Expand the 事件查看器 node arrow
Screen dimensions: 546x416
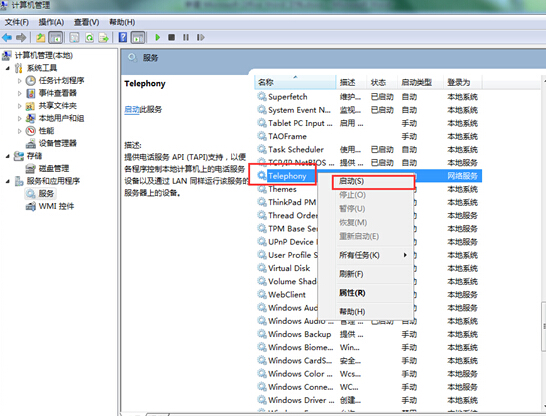click(x=20, y=93)
